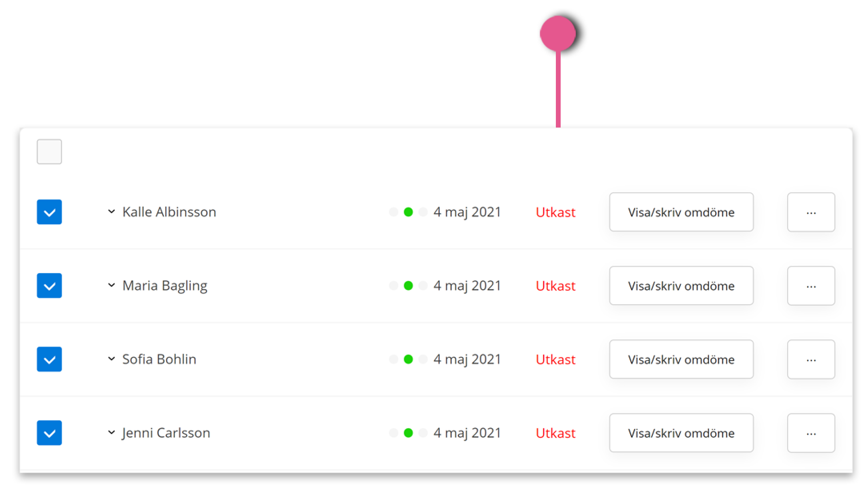Open more options for Kalle Albinsson
This screenshot has height=485, width=868.
click(811, 212)
